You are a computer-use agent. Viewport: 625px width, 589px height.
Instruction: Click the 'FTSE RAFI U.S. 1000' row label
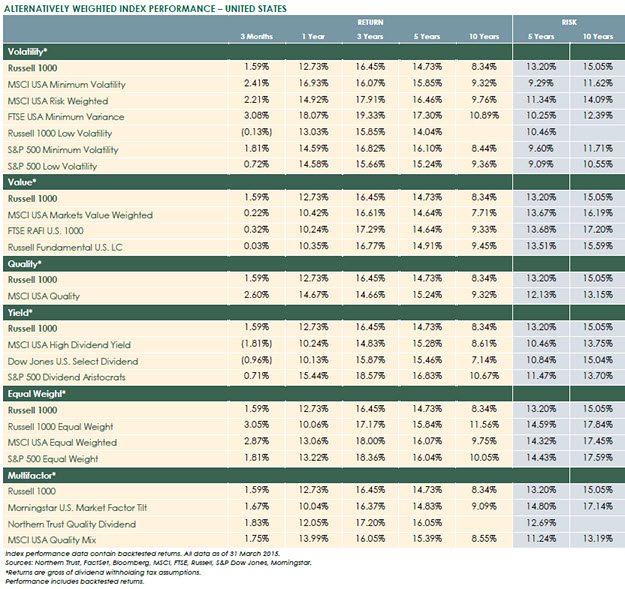(45, 231)
